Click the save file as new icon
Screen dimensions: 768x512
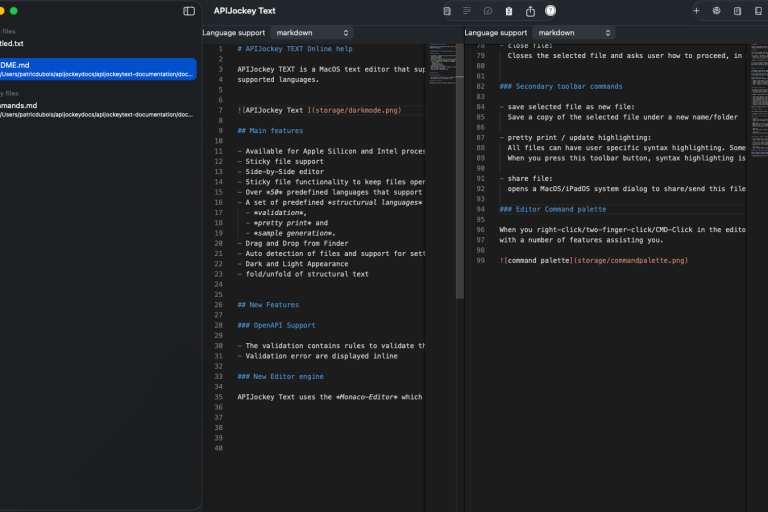click(447, 11)
